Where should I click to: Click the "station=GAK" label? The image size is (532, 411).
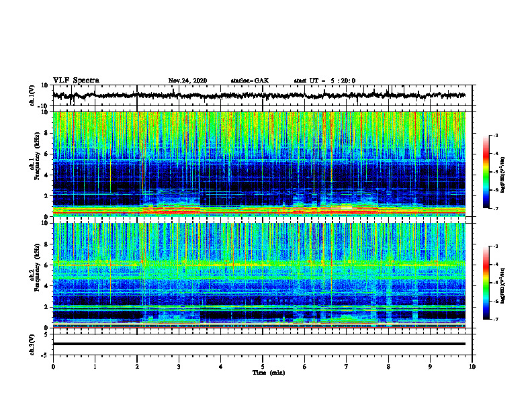coord(250,81)
